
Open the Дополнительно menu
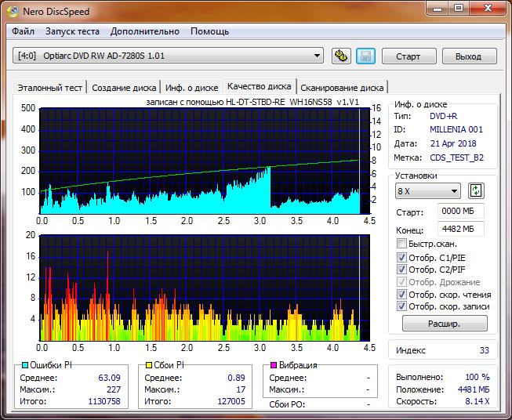point(145,31)
